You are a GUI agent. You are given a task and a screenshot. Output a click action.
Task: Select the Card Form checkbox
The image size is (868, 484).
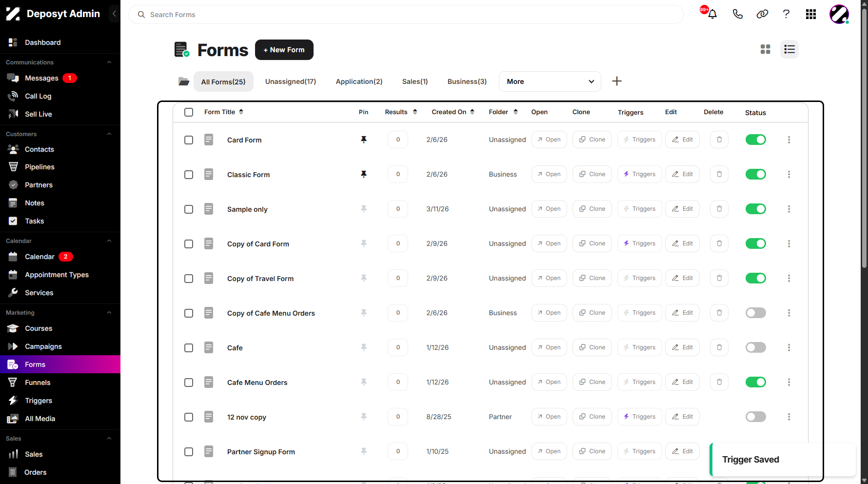189,140
